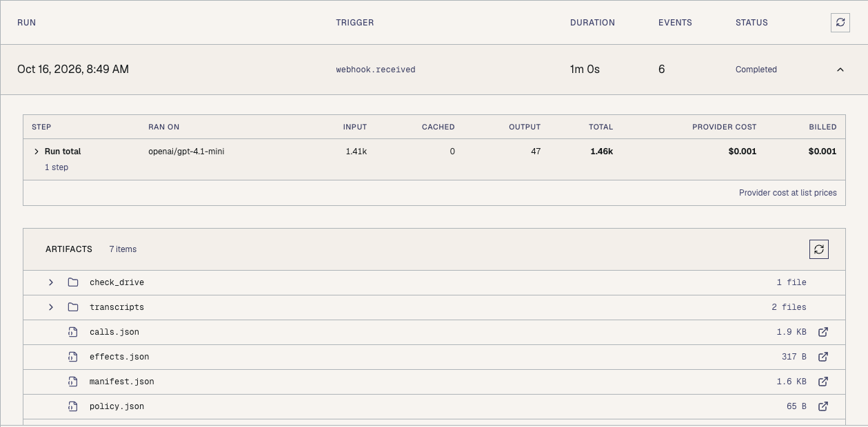This screenshot has height=427, width=868.
Task: Click the EVENTS column header
Action: [675, 23]
